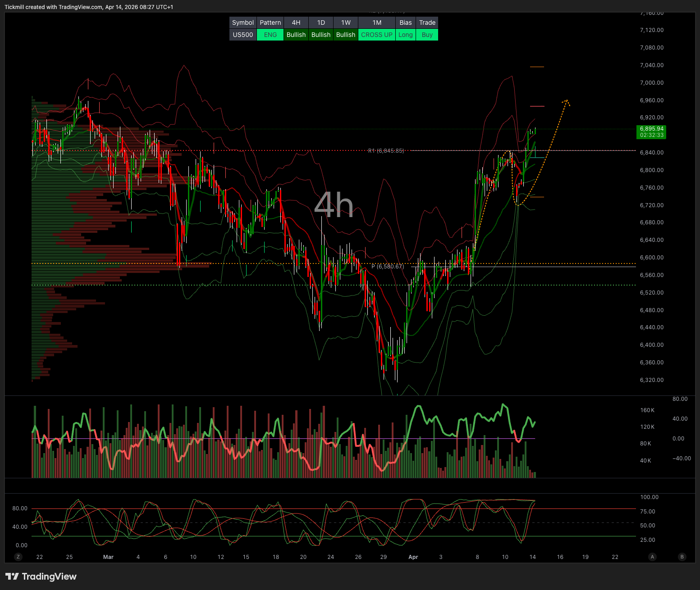The image size is (700, 590).
Task: Click the 1D Bullish status cell
Action: (x=320, y=35)
